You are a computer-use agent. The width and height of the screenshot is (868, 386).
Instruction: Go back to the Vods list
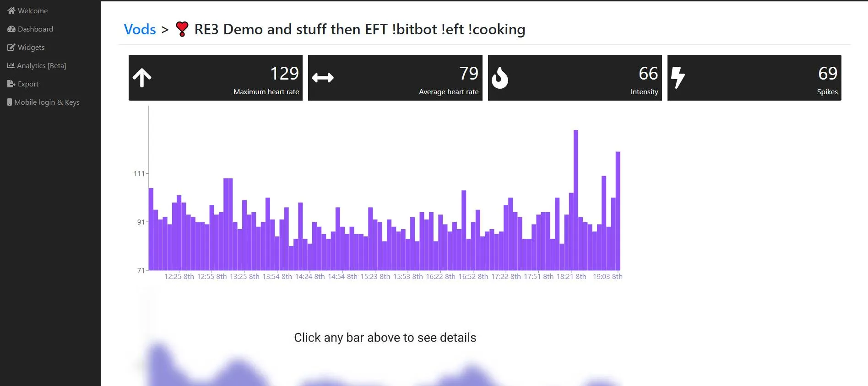[x=140, y=29]
